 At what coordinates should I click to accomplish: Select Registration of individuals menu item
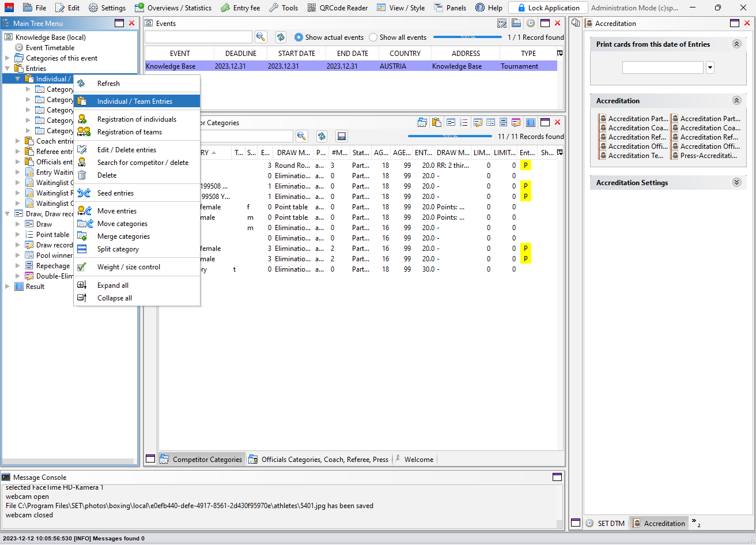click(137, 119)
